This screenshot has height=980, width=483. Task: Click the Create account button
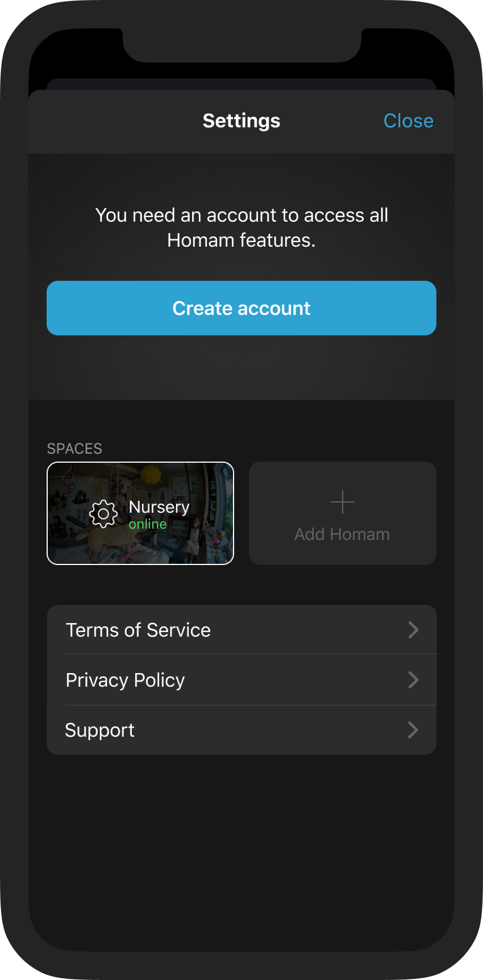click(x=241, y=308)
